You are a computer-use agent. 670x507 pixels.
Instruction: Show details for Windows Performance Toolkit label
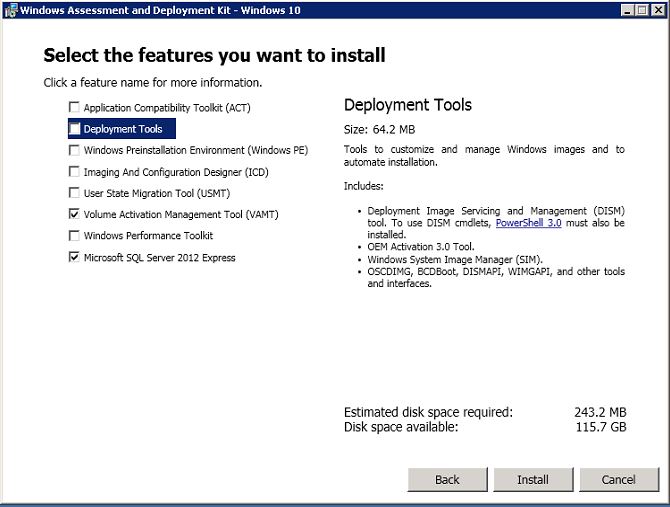pos(148,236)
